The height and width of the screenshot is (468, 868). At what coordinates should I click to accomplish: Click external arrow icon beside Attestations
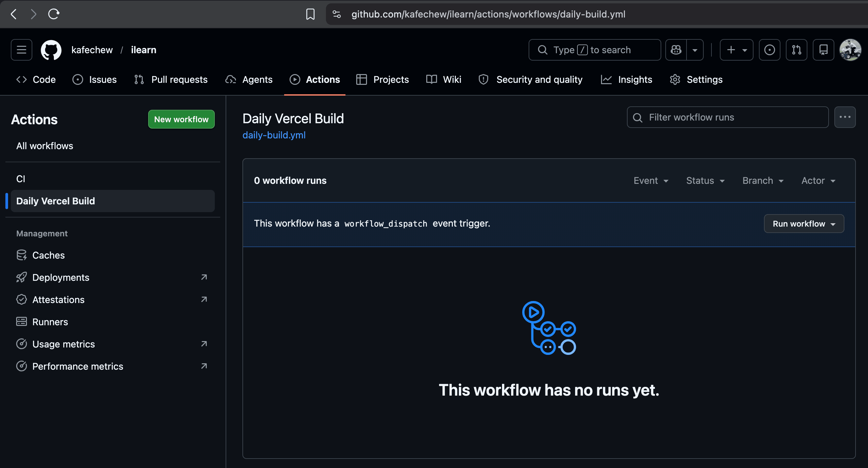click(204, 300)
